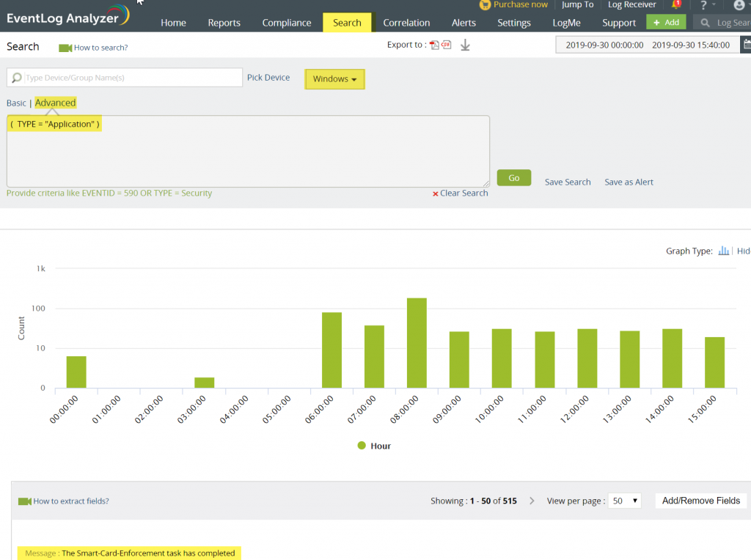Click the Go button
The width and height of the screenshot is (751, 560).
pyautogui.click(x=514, y=177)
